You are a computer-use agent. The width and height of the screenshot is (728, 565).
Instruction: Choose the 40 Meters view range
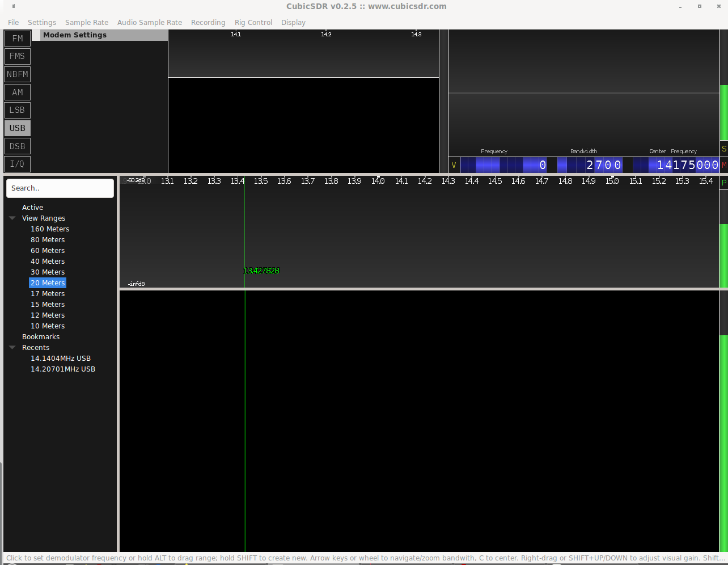click(48, 262)
